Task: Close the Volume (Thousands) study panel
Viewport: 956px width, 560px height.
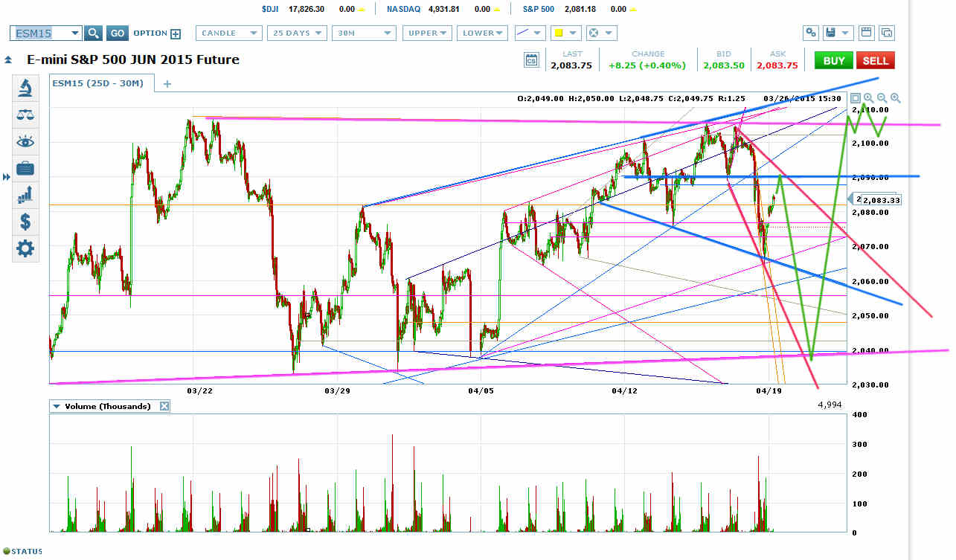Action: tap(164, 406)
